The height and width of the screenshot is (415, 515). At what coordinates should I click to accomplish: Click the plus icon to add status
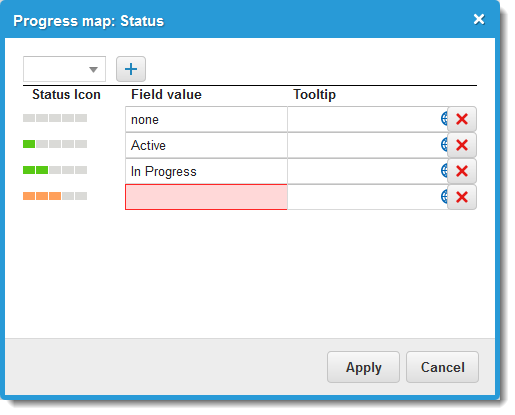[131, 69]
